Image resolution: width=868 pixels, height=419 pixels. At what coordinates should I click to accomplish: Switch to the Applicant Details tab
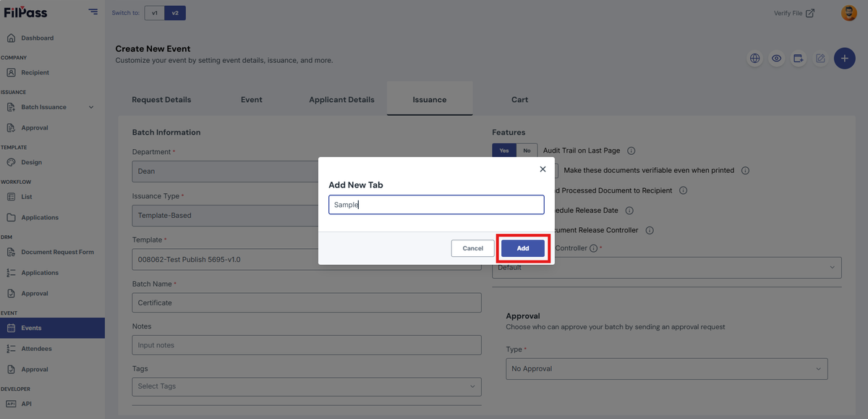point(341,99)
